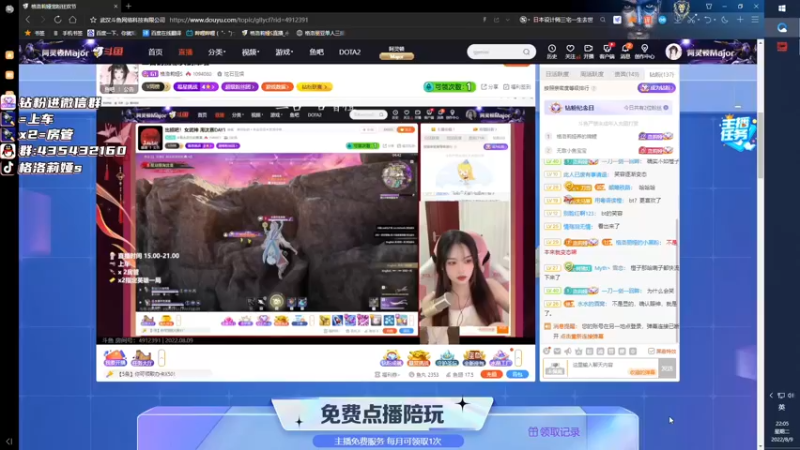Open the red app icon in right sidebar
The height and width of the screenshot is (450, 800).
[x=782, y=47]
